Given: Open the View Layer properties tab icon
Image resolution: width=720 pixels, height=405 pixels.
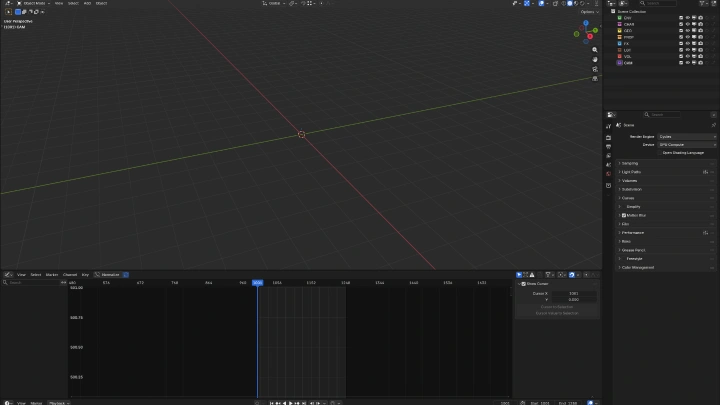Looking at the screenshot, I should (x=608, y=156).
